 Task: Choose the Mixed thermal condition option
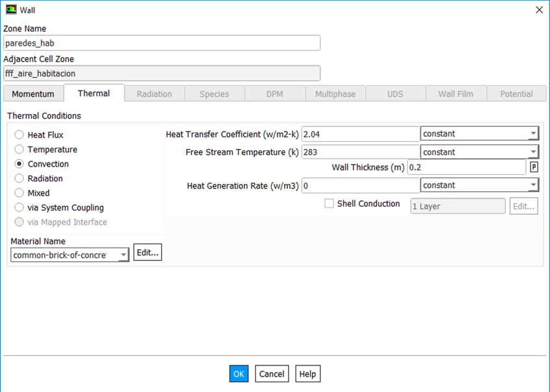click(19, 193)
